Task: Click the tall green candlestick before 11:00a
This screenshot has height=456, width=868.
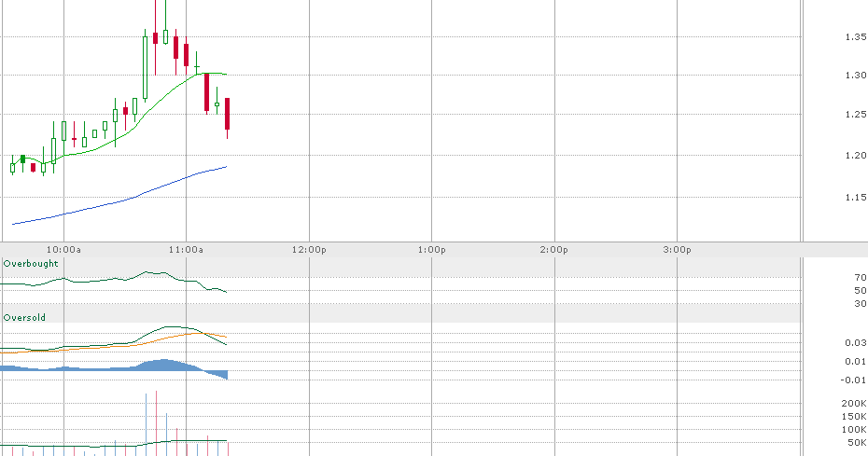Action: tap(145, 67)
